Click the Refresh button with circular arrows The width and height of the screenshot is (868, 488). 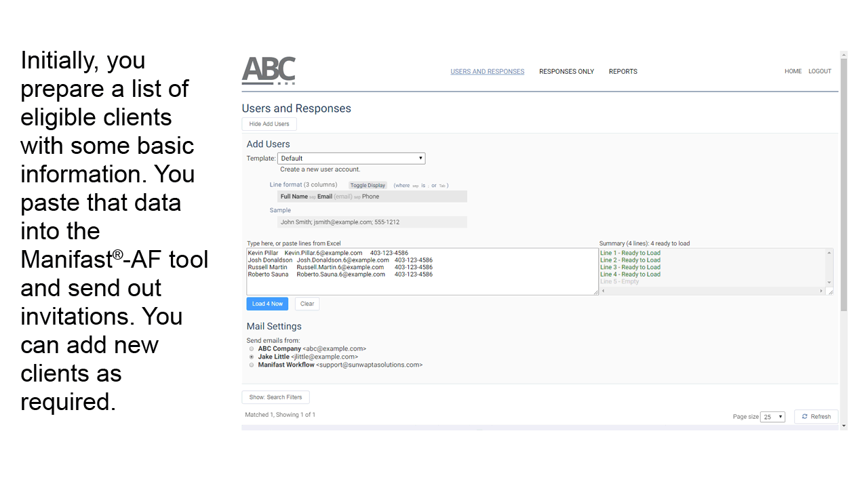[816, 417]
